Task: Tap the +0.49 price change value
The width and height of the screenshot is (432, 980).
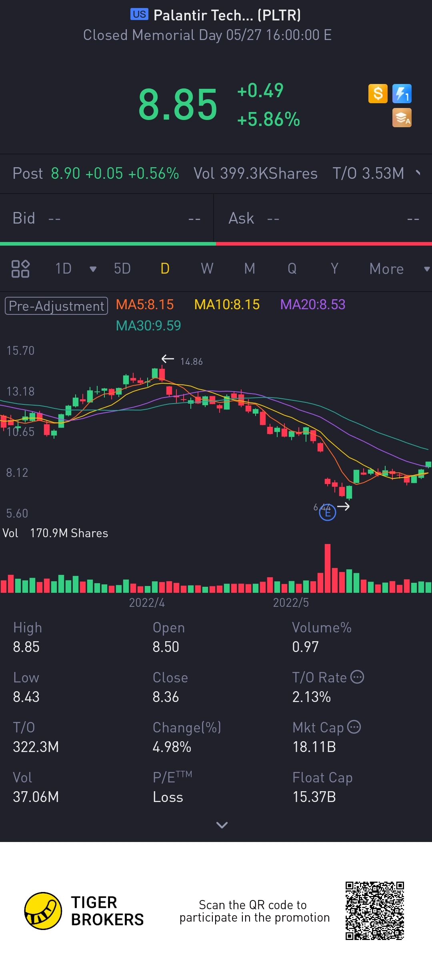Action: pyautogui.click(x=260, y=90)
